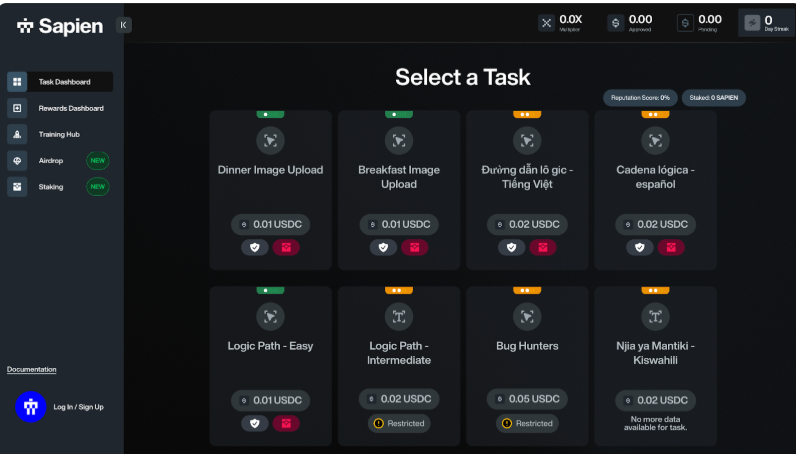Click the Pending balance icon
Viewport: 796px width, 454px height.
pos(685,22)
